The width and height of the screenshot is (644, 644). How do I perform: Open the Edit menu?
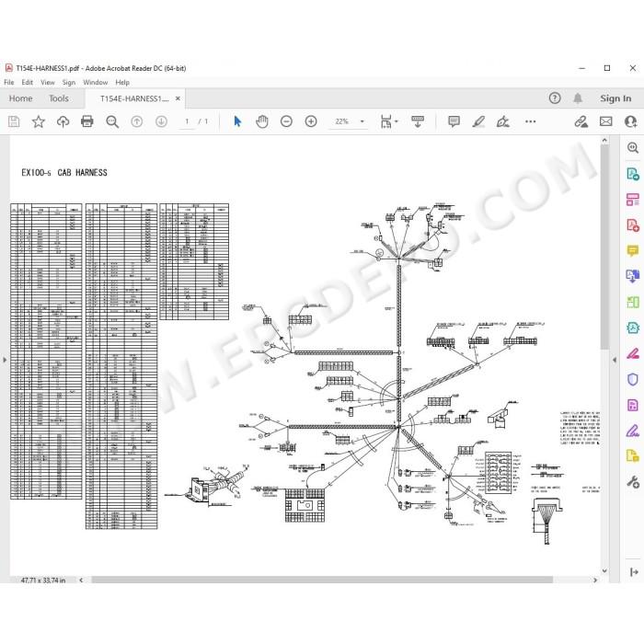click(27, 82)
